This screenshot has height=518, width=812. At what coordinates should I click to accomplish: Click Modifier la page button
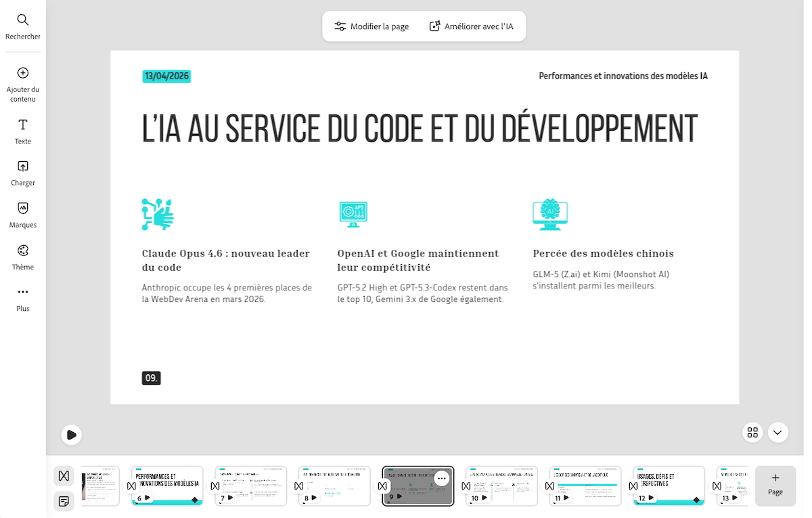tap(371, 26)
